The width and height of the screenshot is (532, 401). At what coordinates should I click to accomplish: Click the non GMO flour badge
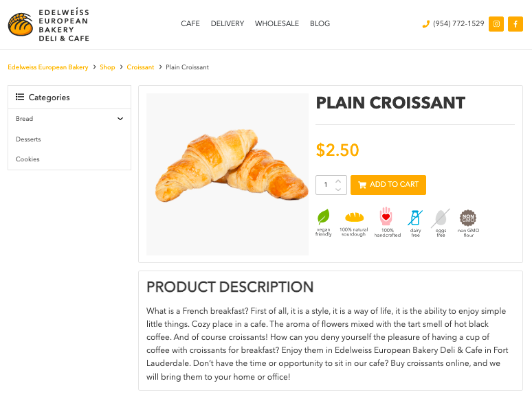[x=468, y=218]
